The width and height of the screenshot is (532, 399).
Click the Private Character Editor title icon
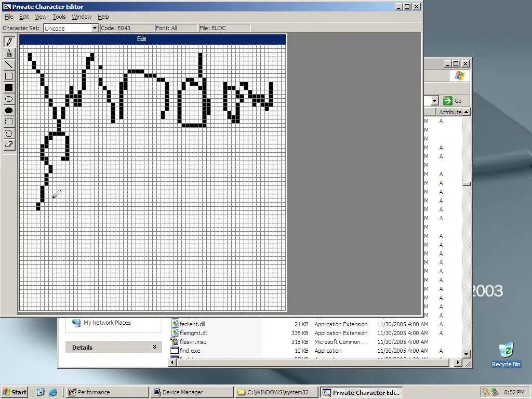pyautogui.click(x=6, y=6)
